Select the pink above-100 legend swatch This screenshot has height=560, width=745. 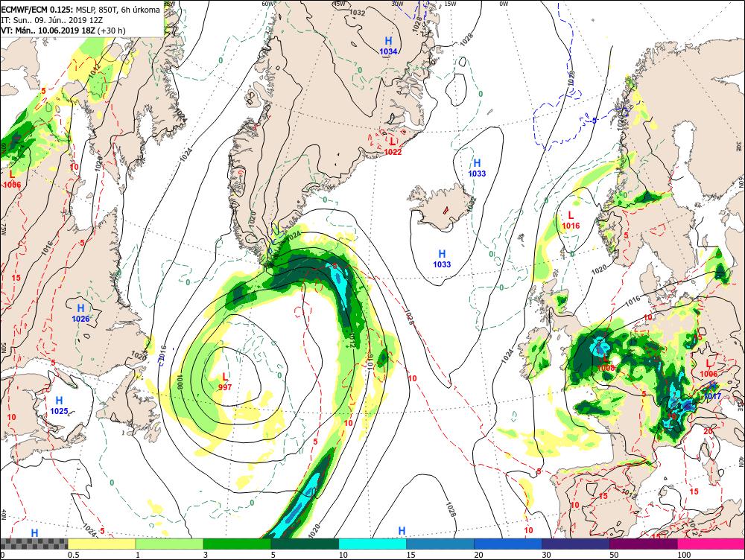coord(711,544)
